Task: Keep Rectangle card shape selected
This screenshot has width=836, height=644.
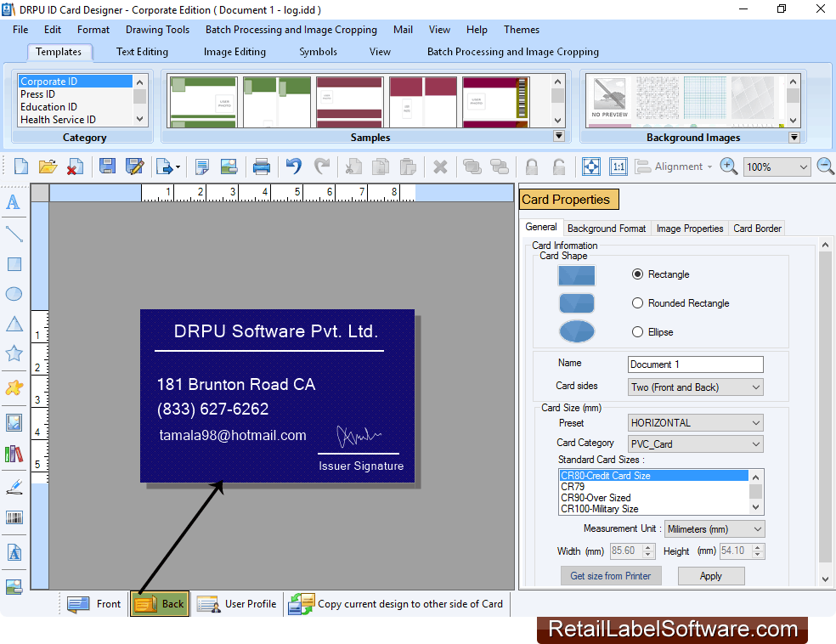Action: 636,274
